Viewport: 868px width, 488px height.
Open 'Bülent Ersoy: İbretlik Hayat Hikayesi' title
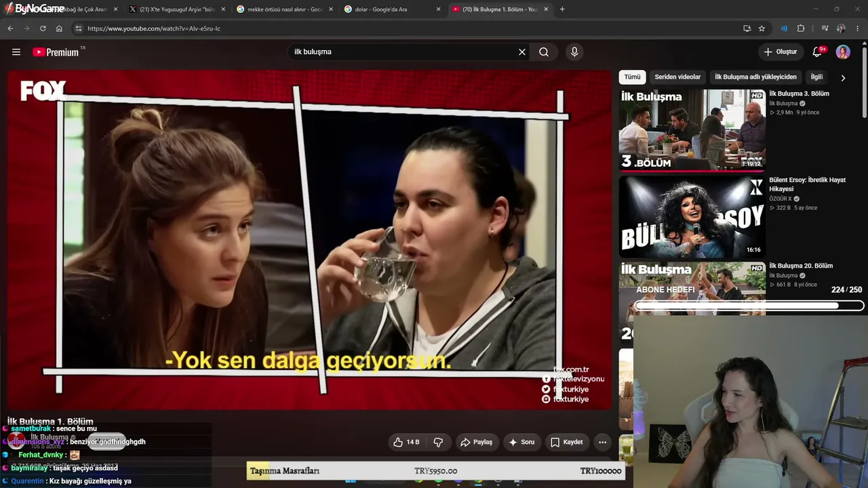click(x=807, y=184)
